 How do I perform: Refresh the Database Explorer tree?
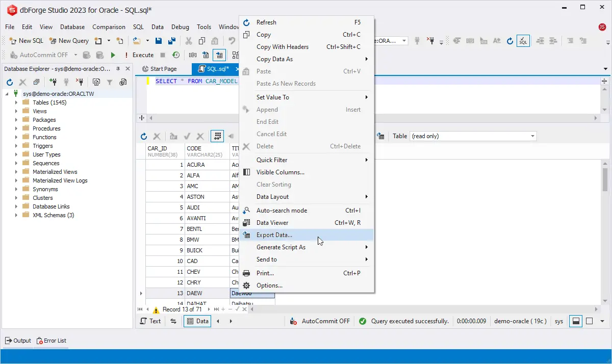[x=9, y=82]
